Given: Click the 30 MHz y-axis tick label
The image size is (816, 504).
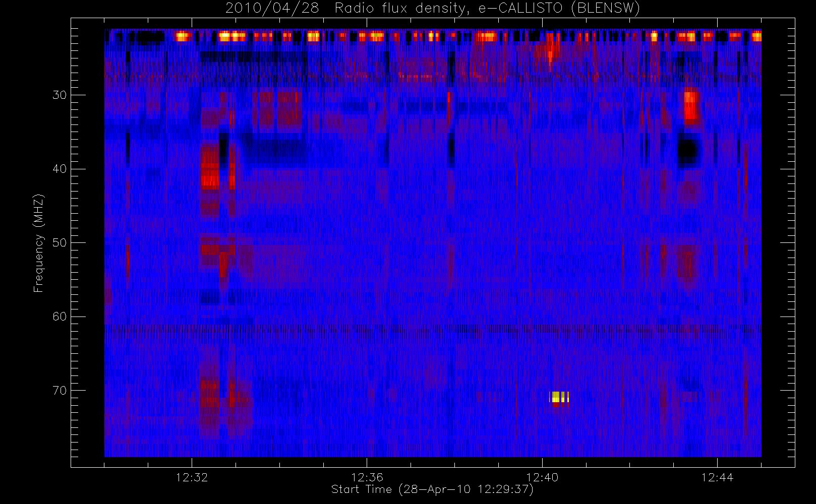Looking at the screenshot, I should 60,95.
